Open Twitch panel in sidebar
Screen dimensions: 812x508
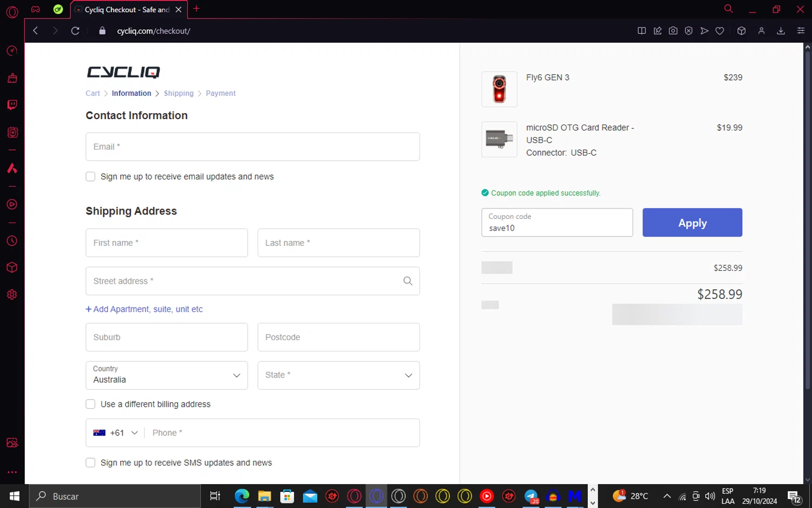coord(12,105)
